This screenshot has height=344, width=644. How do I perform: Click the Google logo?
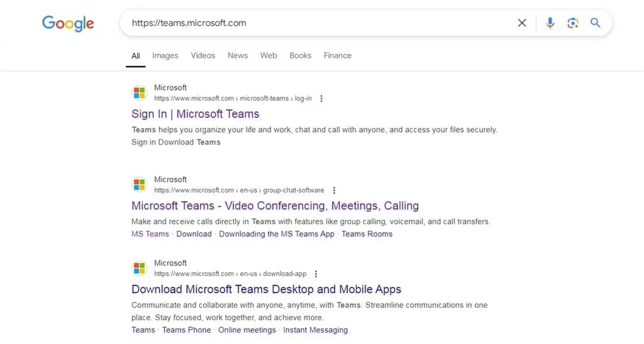(68, 23)
